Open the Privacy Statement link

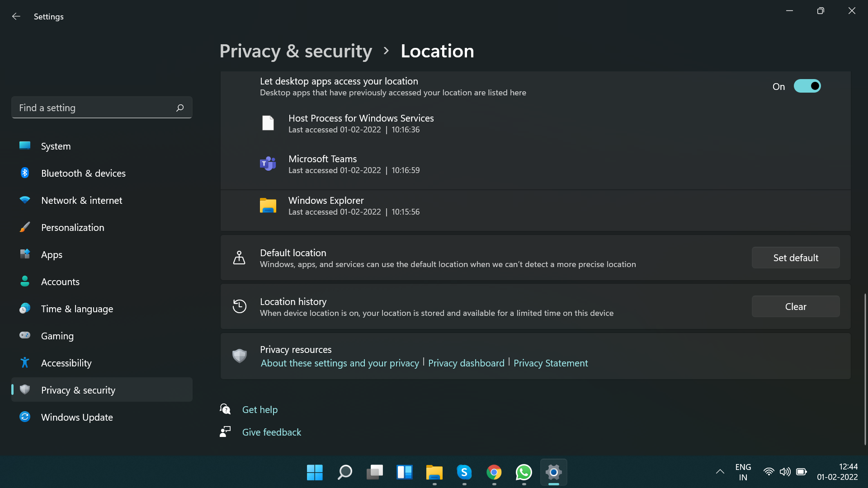pos(550,363)
